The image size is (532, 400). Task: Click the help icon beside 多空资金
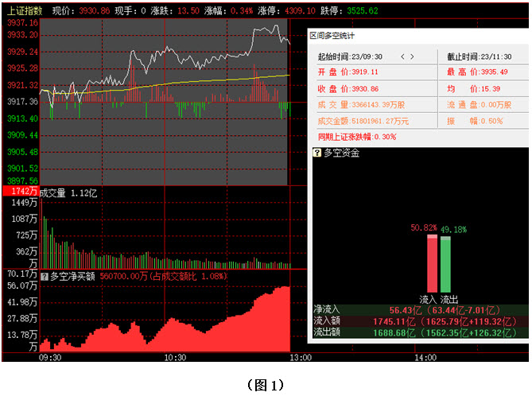(316, 153)
